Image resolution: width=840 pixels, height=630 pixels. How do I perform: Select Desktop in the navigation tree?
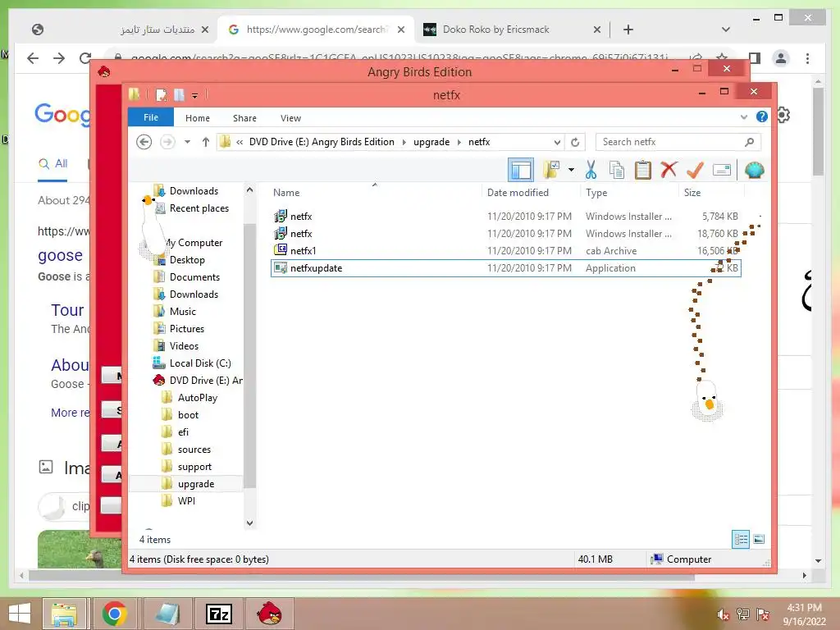187,260
